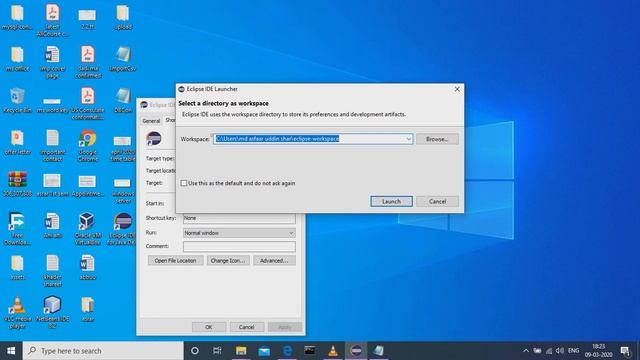The image size is (640, 360).
Task: Expand the Workspace path dropdown arrow
Action: (x=408, y=139)
